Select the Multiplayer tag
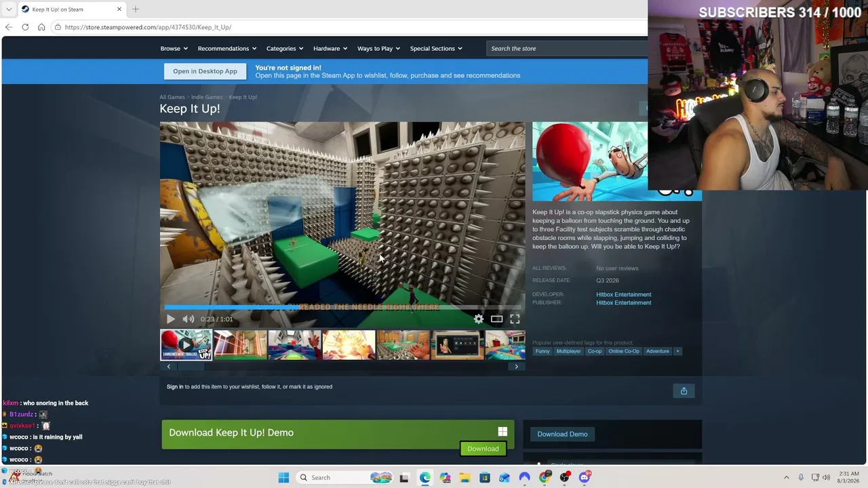 point(568,351)
